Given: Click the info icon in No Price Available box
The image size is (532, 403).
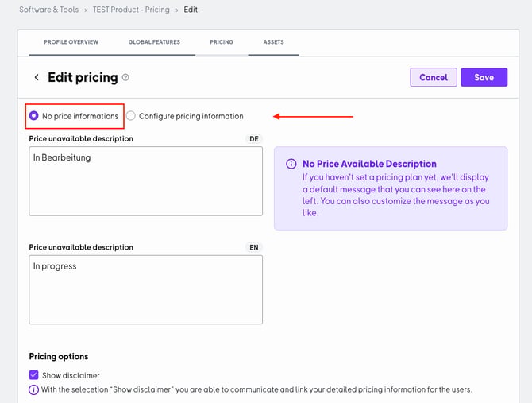Looking at the screenshot, I should 291,164.
